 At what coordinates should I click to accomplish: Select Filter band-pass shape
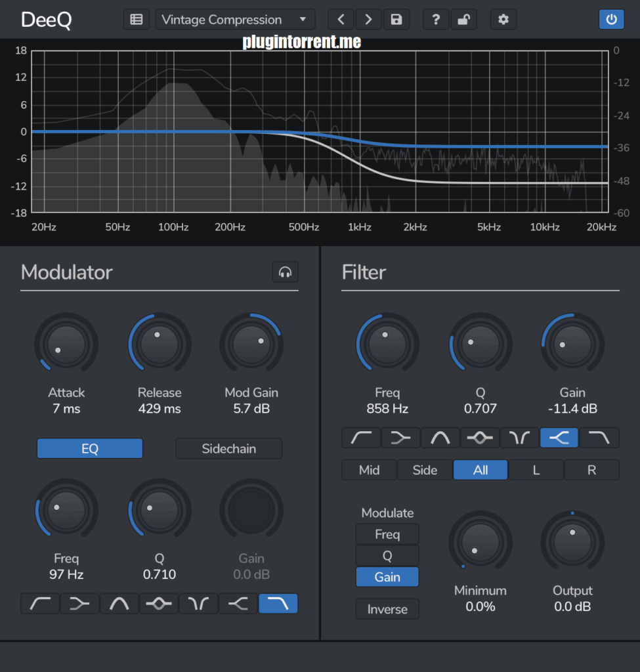pos(440,438)
